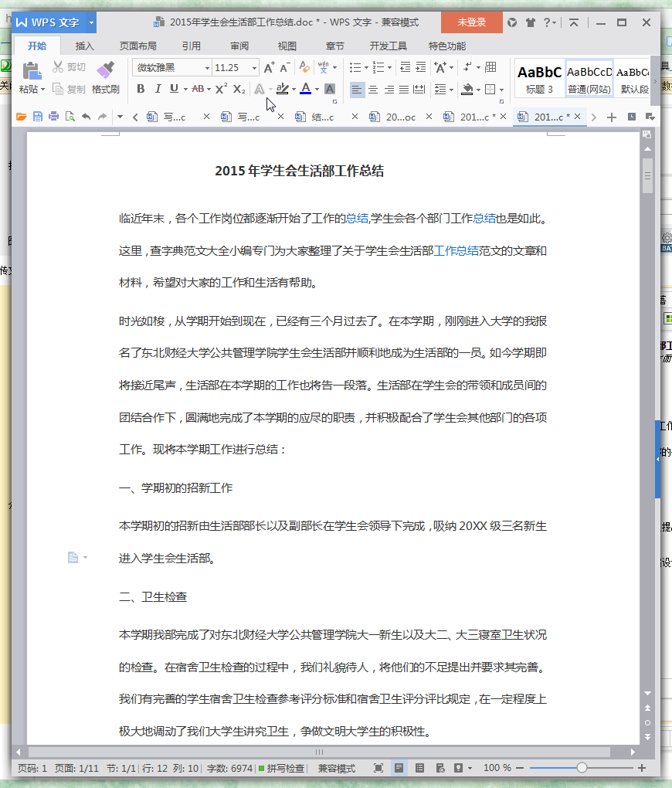Open the font name dropdown
The height and width of the screenshot is (788, 672).
click(207, 68)
